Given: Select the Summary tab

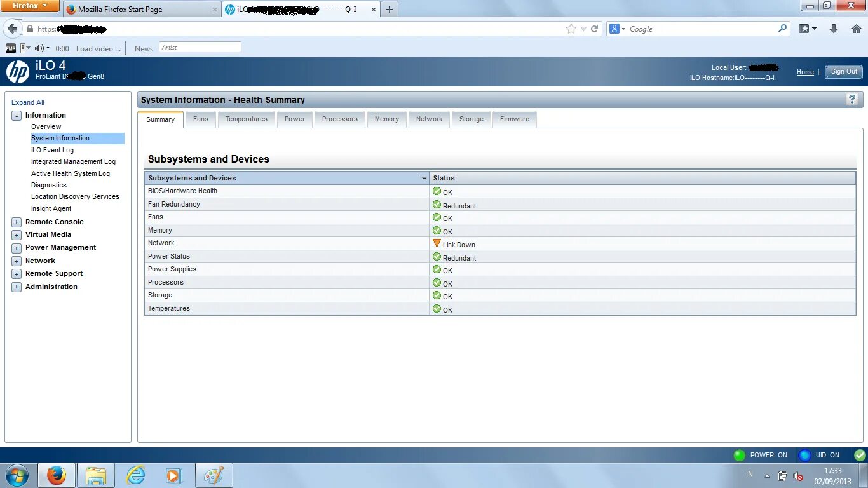Looking at the screenshot, I should pos(160,119).
